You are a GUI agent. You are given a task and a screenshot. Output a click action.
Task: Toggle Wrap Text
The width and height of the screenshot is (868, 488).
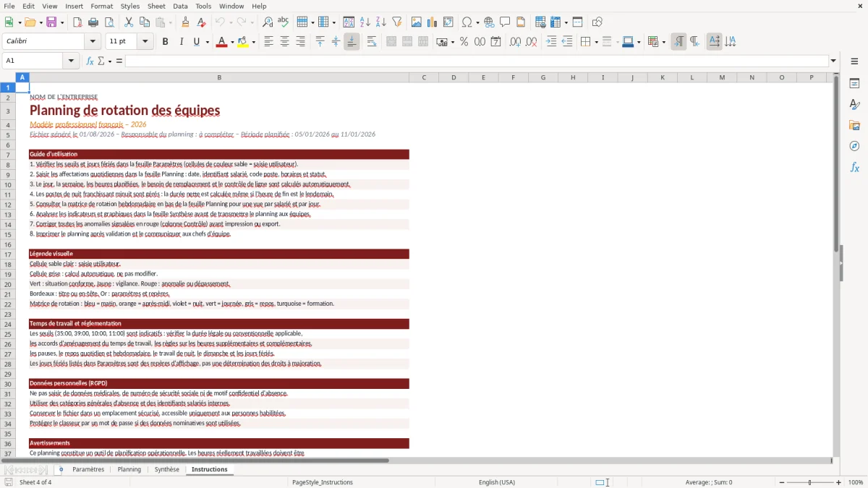371,42
